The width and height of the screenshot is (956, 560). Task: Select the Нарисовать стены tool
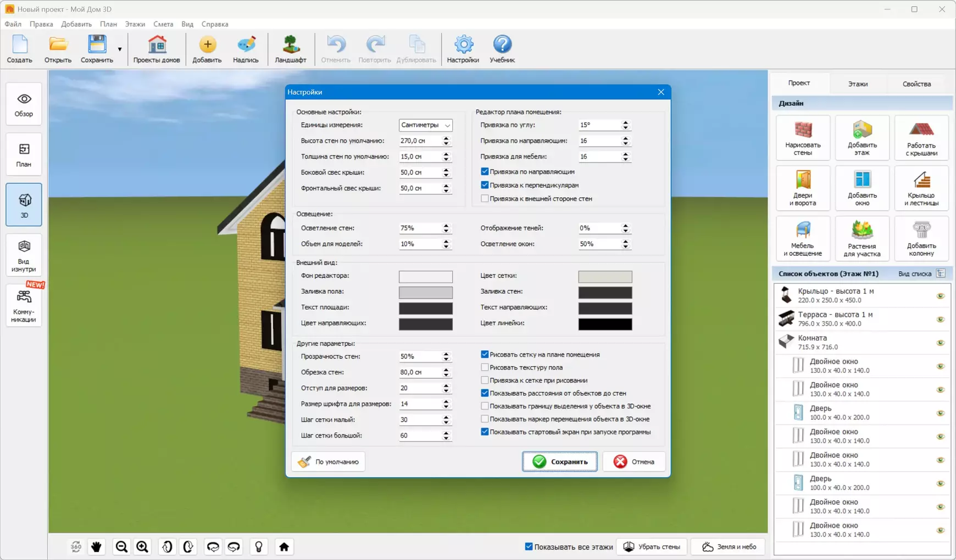[x=803, y=137]
